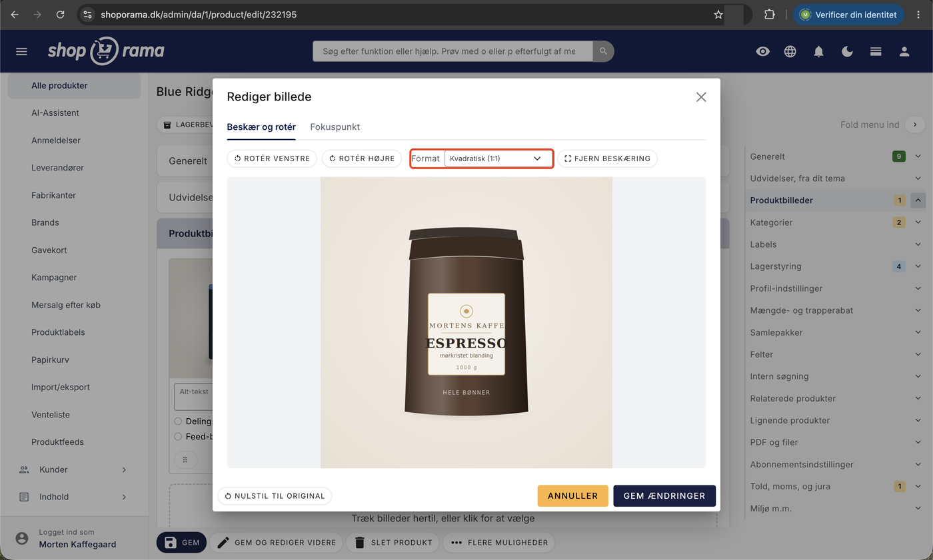Open Chrome three-dot menu
Viewport: 933px width, 560px height.
pos(918,14)
